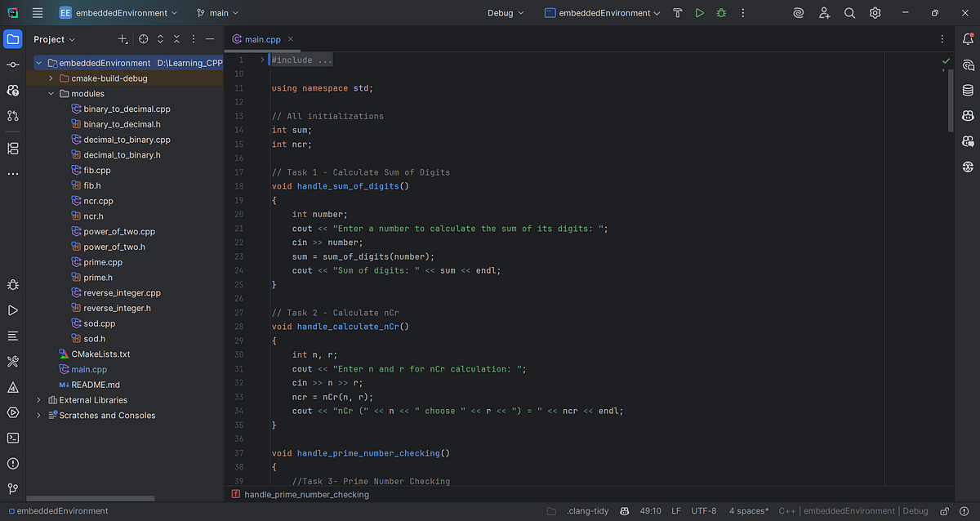Select power_of_two.h file

click(114, 247)
